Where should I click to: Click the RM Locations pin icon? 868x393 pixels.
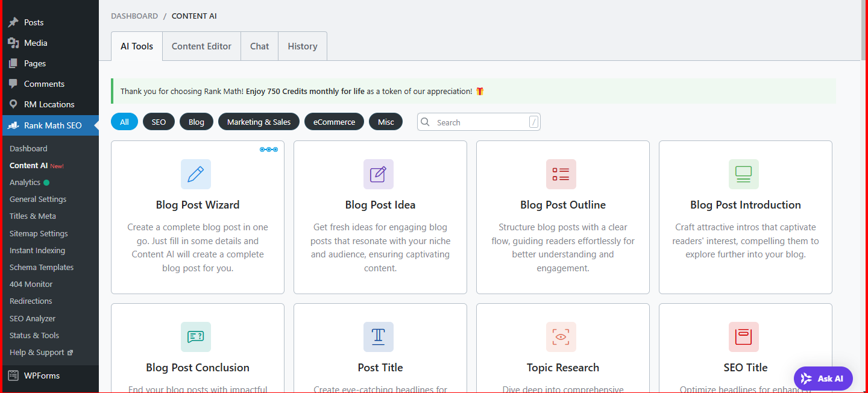pyautogui.click(x=13, y=104)
